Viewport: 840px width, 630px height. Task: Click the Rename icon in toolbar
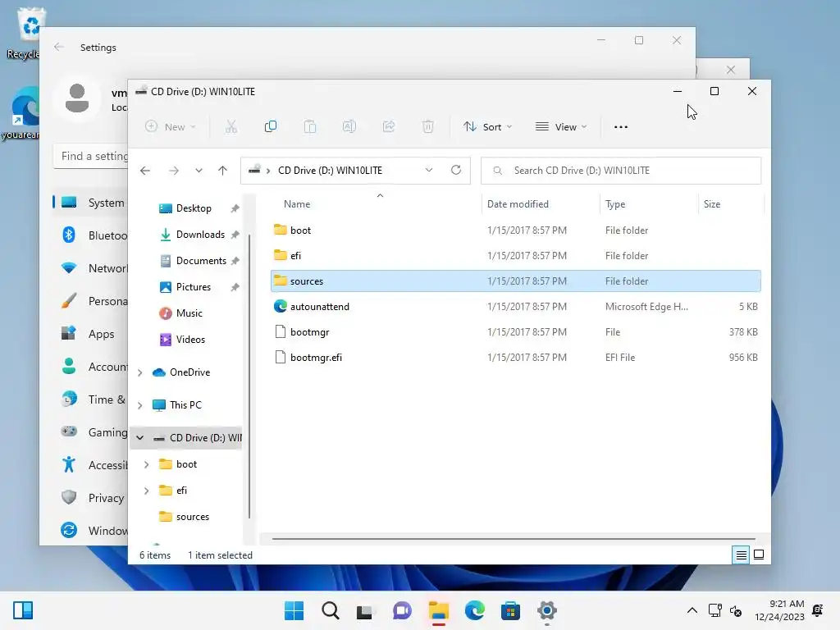point(349,127)
